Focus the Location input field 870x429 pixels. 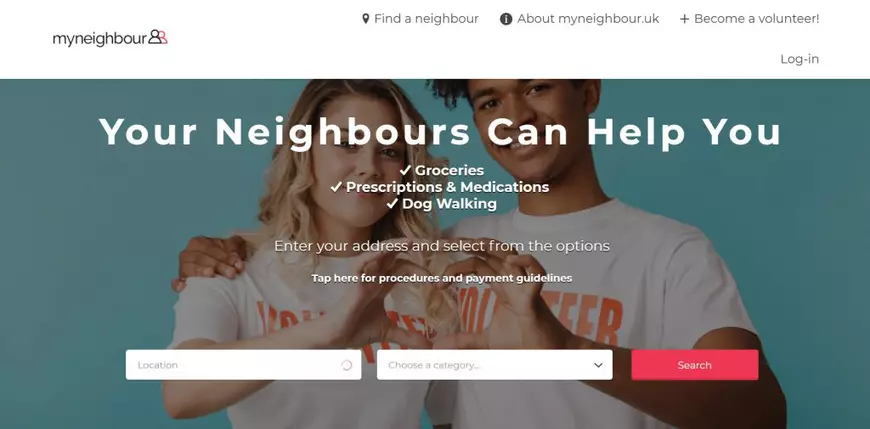(x=243, y=365)
